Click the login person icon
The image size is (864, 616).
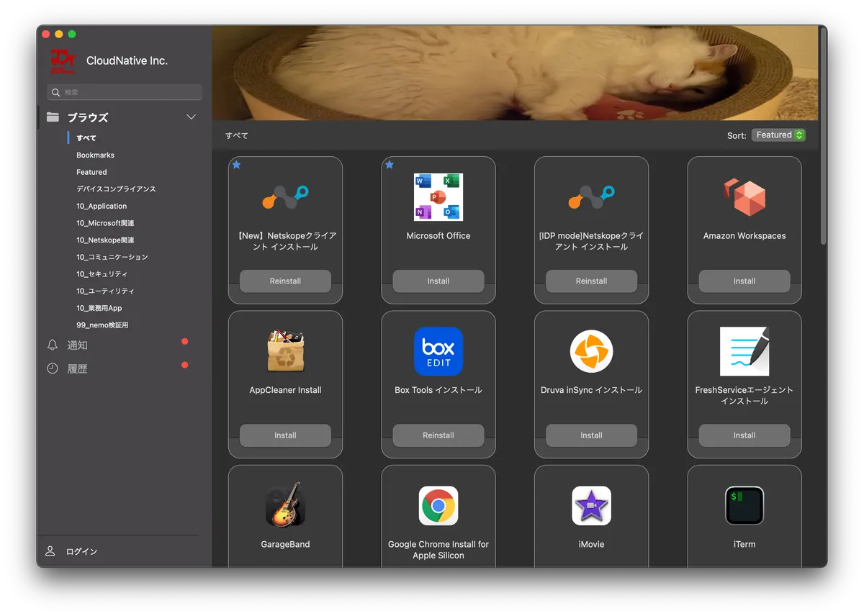[x=50, y=551]
